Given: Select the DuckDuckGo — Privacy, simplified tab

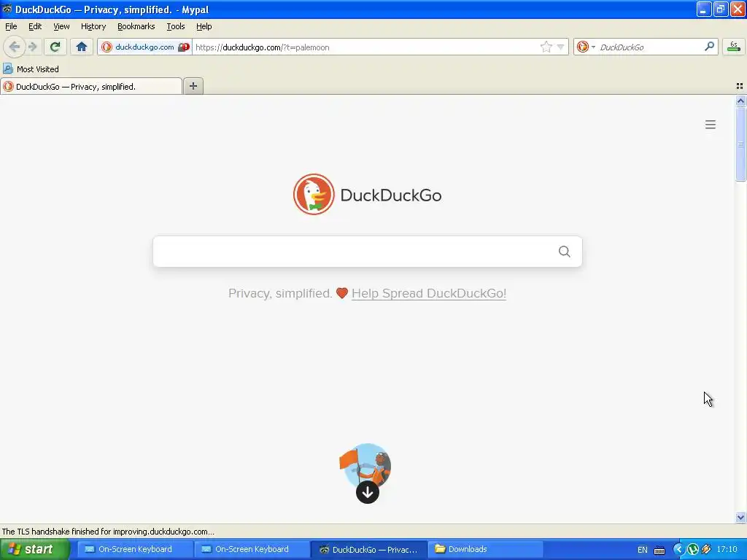Looking at the screenshot, I should 91,86.
